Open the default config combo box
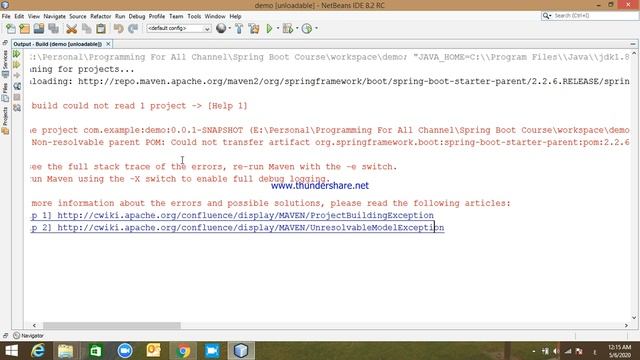Viewport: 640px width, 360px height. coord(178,28)
